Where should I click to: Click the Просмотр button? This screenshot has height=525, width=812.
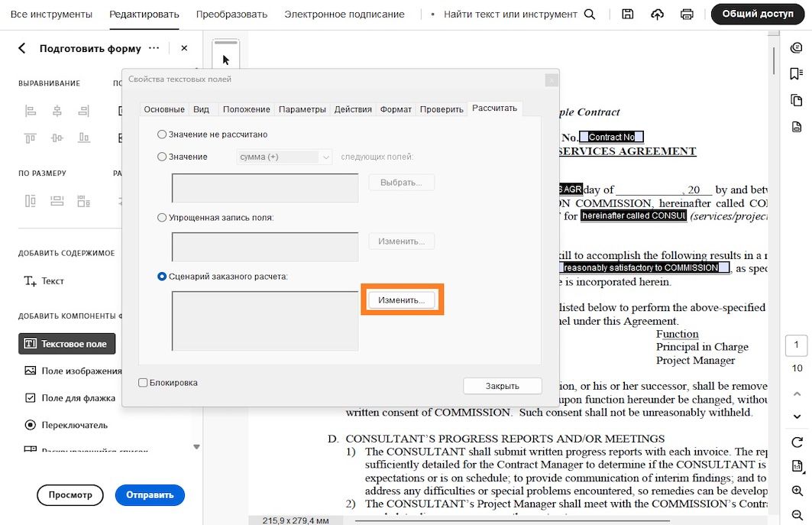70,495
